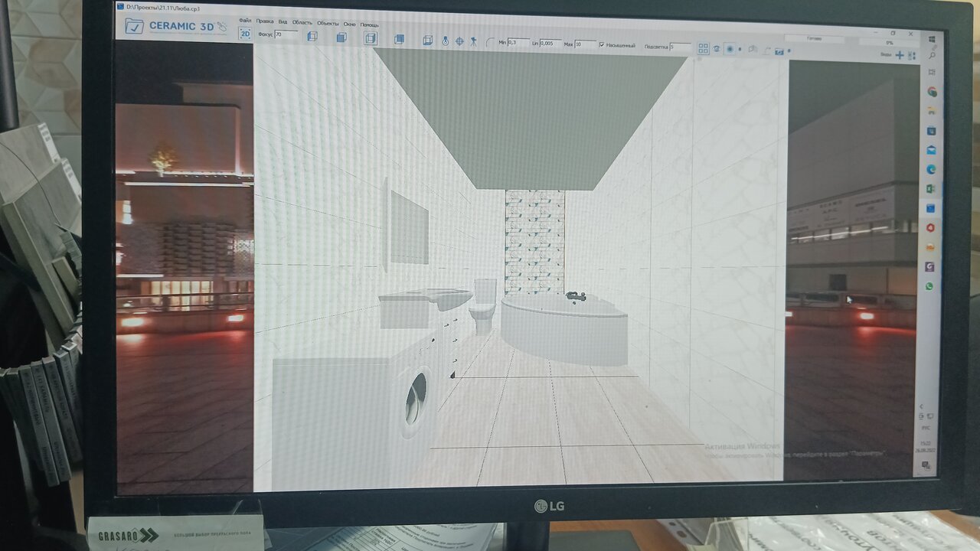Screen dimensions: 980x551
Task: Click the blue plus add-view icon
Action: pos(900,55)
